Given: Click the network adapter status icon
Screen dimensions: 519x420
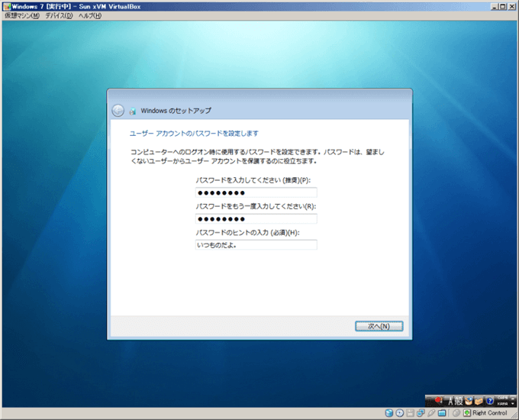Looking at the screenshot, I should pyautogui.click(x=421, y=413).
